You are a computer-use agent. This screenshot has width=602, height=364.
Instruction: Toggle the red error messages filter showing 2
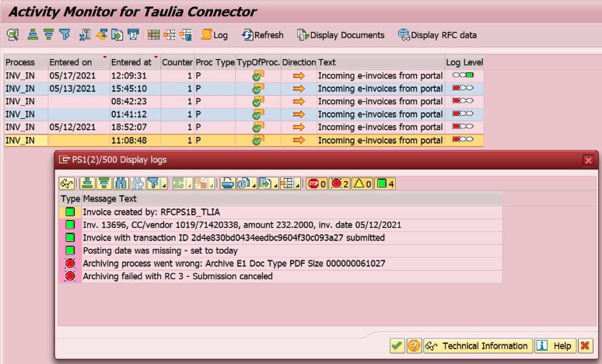[339, 184]
